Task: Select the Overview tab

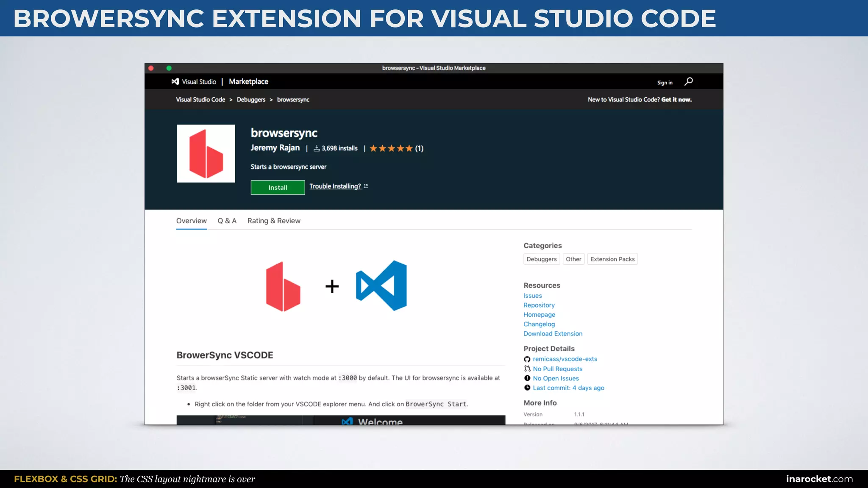Action: click(191, 221)
